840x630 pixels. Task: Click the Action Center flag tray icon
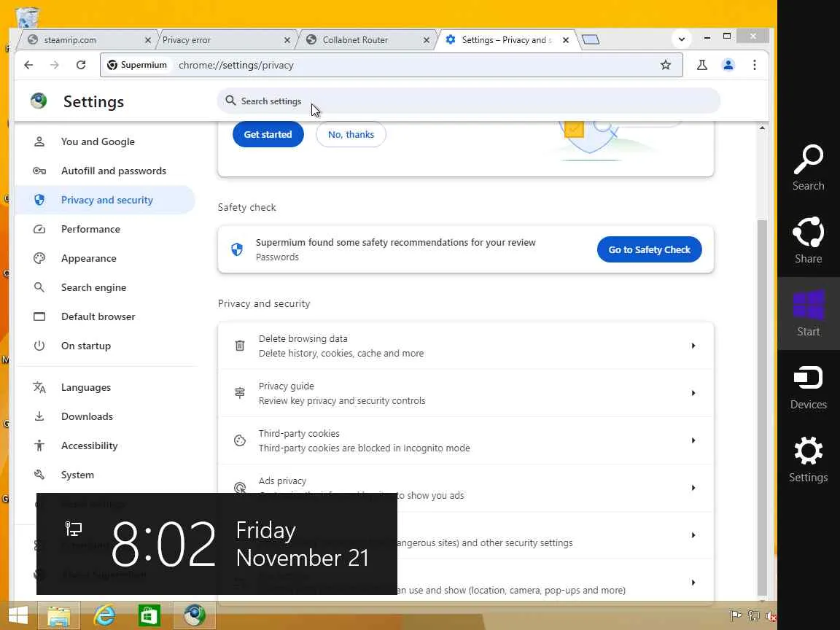[736, 615]
